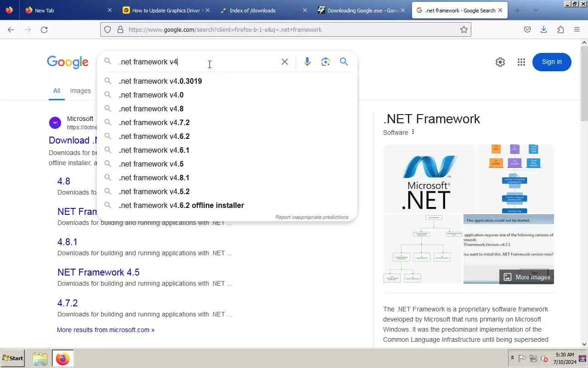Screen dimensions: 588x368
Task: Show Firefox downloads panel
Action: tap(544, 29)
